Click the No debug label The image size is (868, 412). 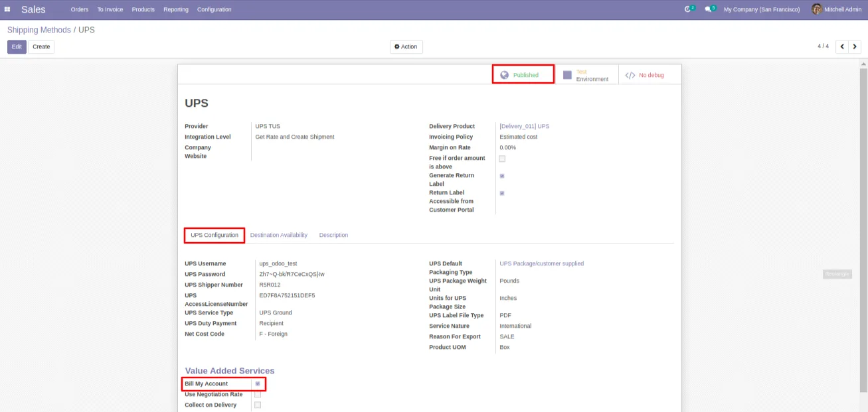click(x=651, y=75)
